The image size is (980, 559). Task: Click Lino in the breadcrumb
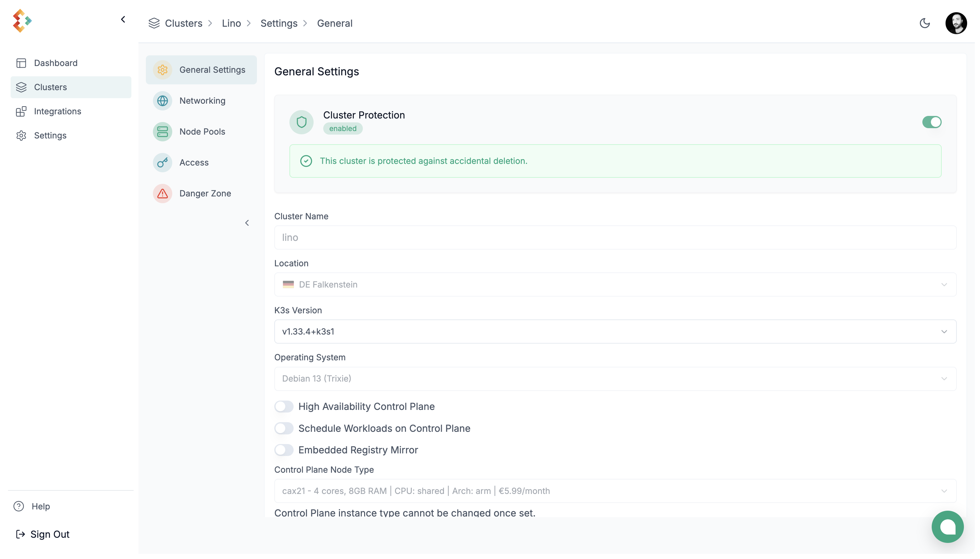(231, 24)
